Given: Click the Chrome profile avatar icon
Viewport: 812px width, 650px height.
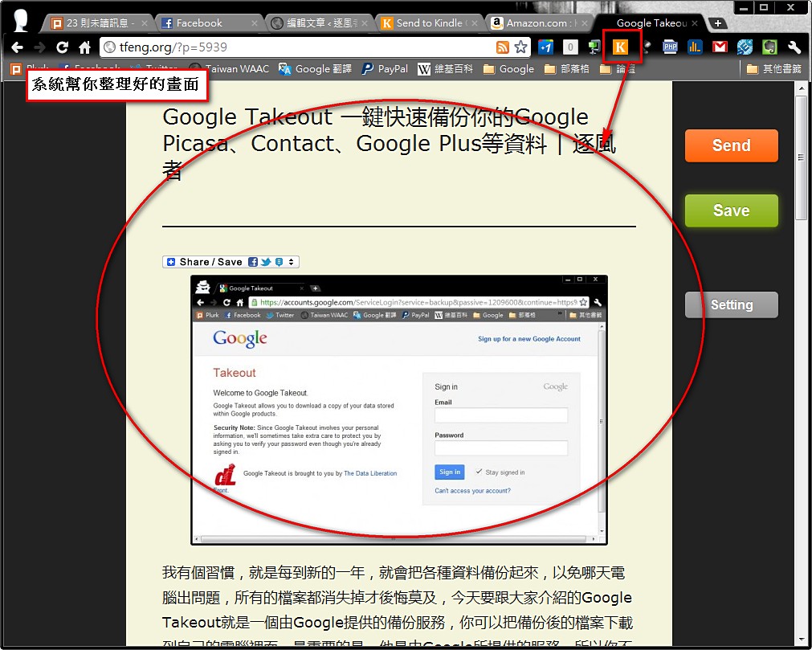Looking at the screenshot, I should [x=21, y=20].
